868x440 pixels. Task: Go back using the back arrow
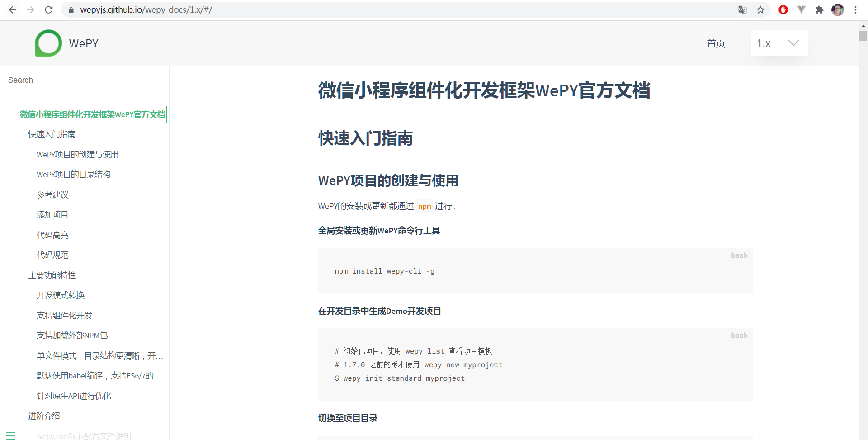tap(12, 9)
